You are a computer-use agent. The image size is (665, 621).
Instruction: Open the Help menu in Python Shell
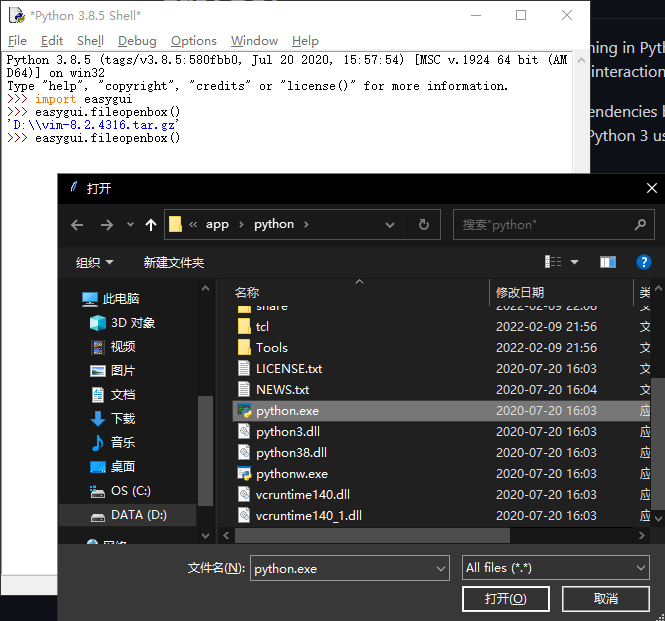[305, 41]
